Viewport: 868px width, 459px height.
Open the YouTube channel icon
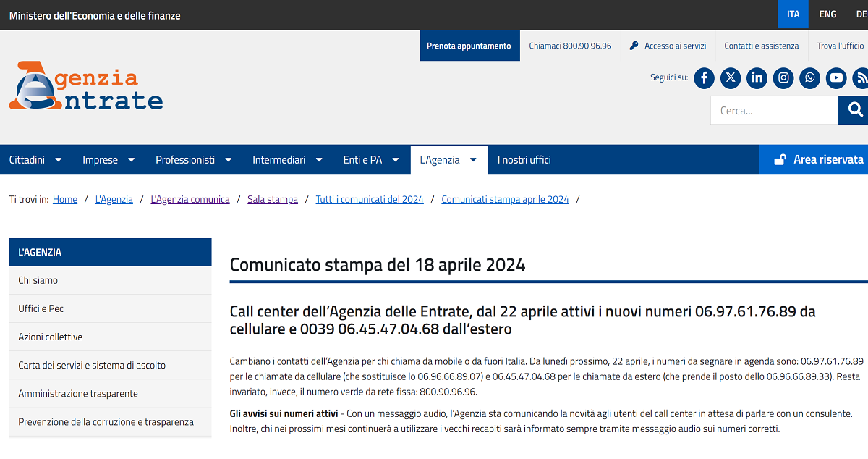point(836,77)
